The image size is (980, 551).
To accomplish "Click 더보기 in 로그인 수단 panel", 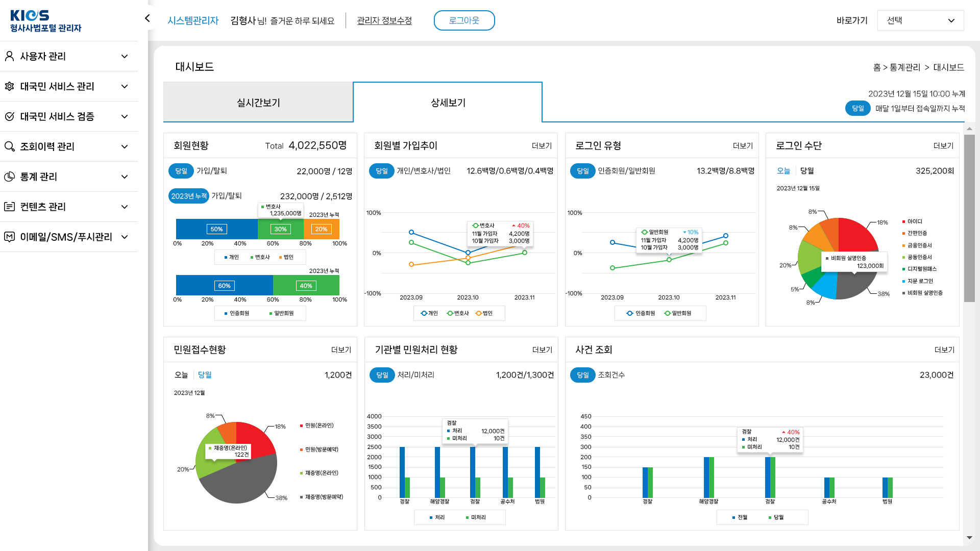I will [x=943, y=146].
